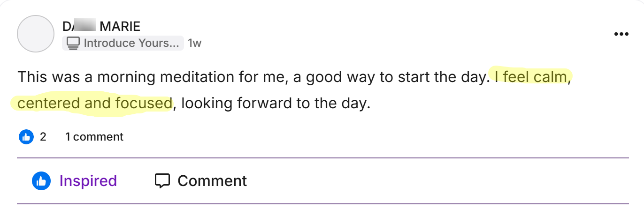Click the purple "Inspired" label
This screenshot has height=209, width=644.
pyautogui.click(x=88, y=181)
